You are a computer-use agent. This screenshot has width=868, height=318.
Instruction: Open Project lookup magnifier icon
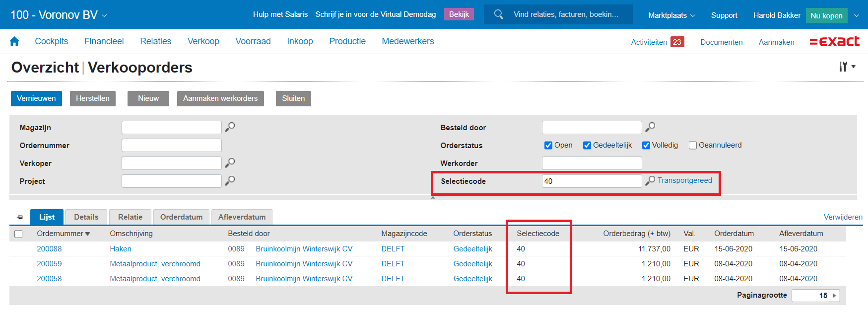tap(230, 181)
